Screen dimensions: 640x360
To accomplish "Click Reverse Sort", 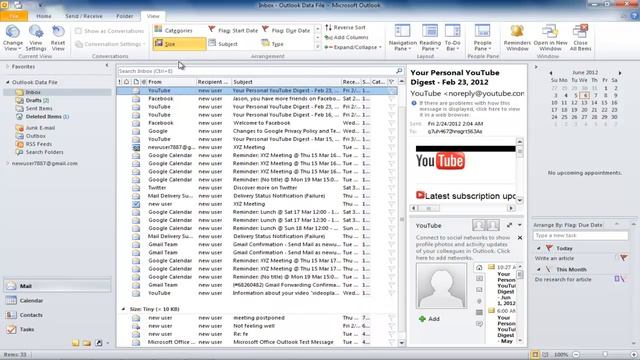I will coord(345,27).
